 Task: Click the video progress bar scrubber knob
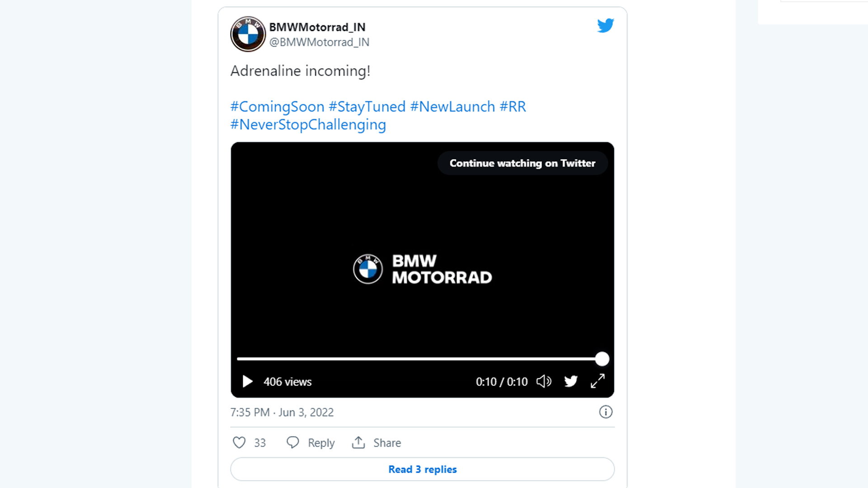[x=602, y=359]
